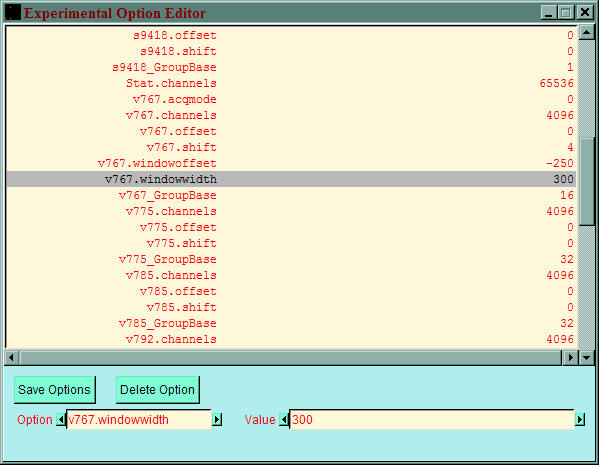Click the vertical scrollbar up arrow
The height and width of the screenshot is (465, 599).
pos(586,32)
